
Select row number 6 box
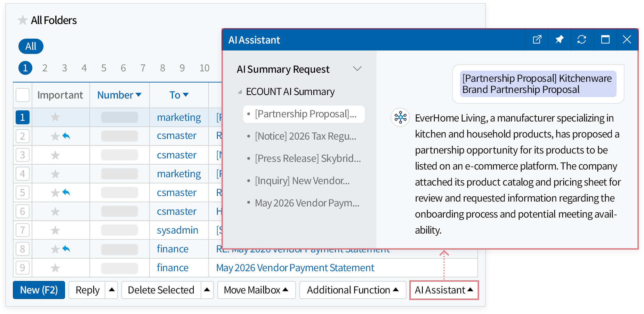pyautogui.click(x=23, y=211)
